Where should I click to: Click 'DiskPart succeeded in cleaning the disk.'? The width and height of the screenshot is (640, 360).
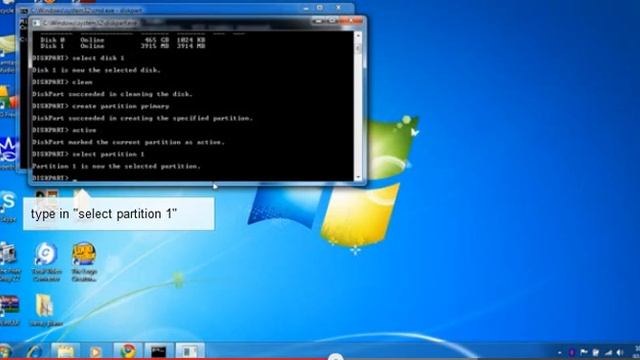(112, 94)
